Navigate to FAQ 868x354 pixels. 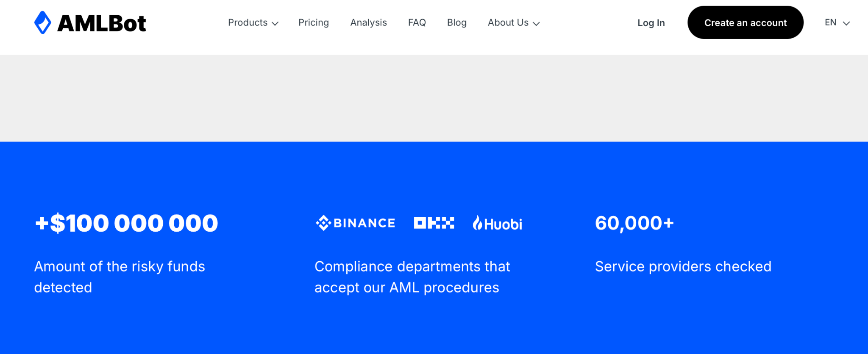point(417,22)
